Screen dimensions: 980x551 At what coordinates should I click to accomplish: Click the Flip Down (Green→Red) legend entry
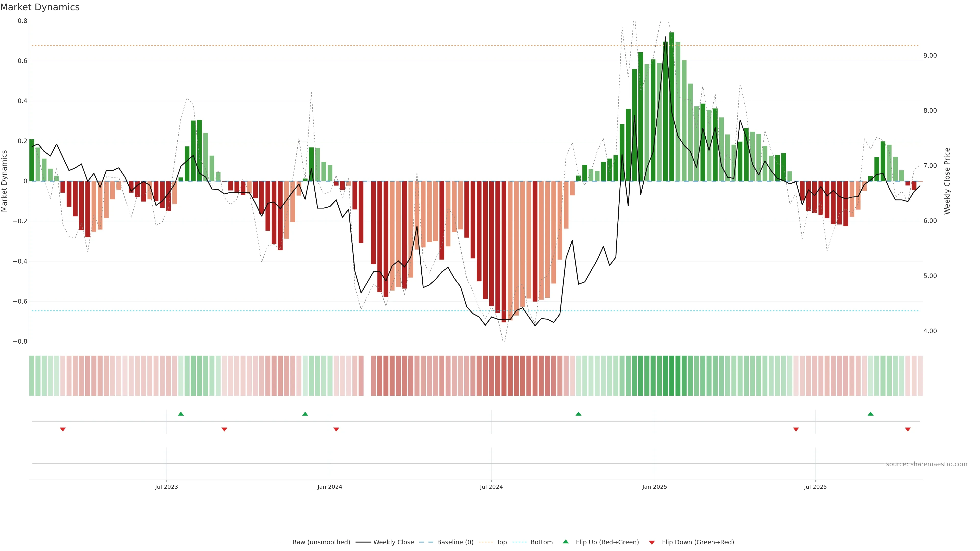697,542
